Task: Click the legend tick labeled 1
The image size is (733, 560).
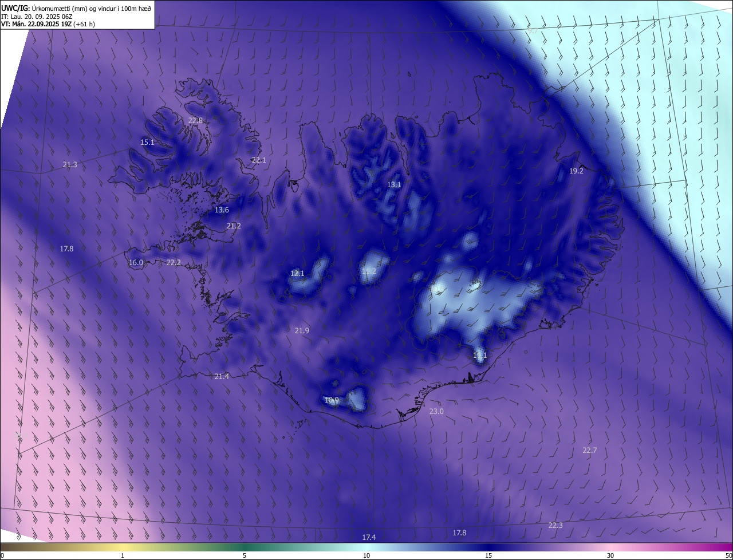Action: (123, 555)
